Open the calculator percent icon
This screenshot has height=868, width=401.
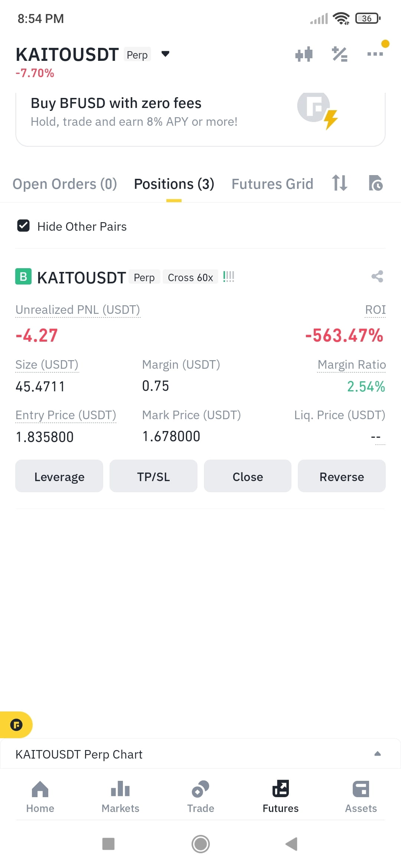339,54
